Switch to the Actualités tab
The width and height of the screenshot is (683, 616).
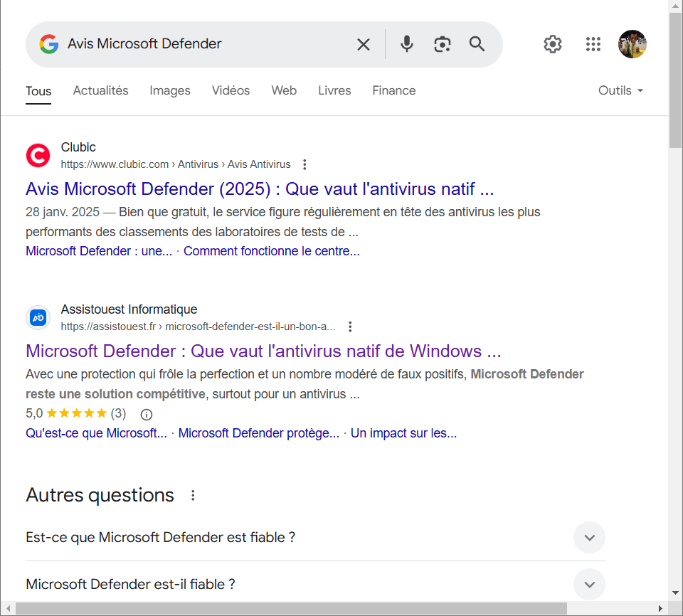click(x=100, y=90)
